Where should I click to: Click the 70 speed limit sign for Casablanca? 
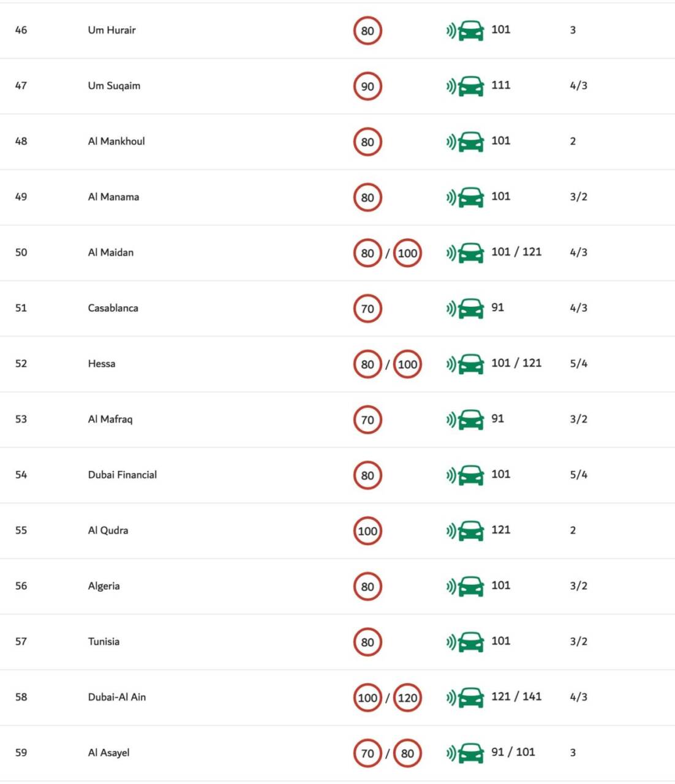(x=368, y=309)
